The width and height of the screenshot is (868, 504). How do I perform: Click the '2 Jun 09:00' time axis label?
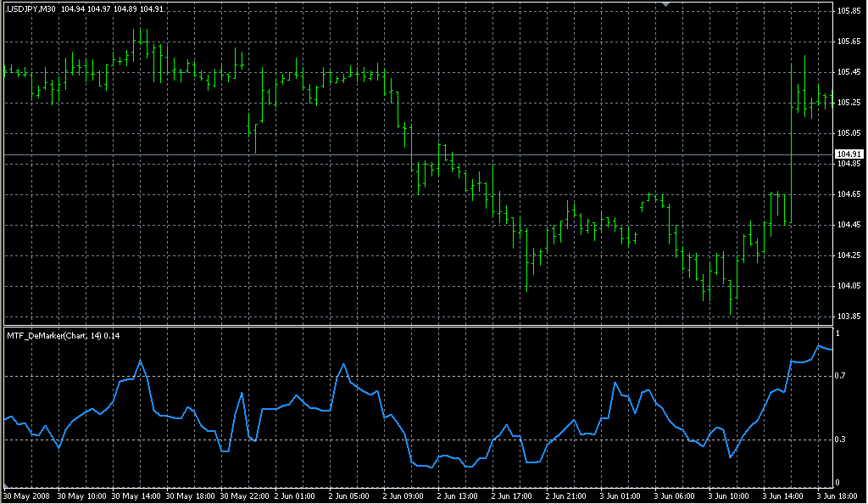click(x=403, y=496)
